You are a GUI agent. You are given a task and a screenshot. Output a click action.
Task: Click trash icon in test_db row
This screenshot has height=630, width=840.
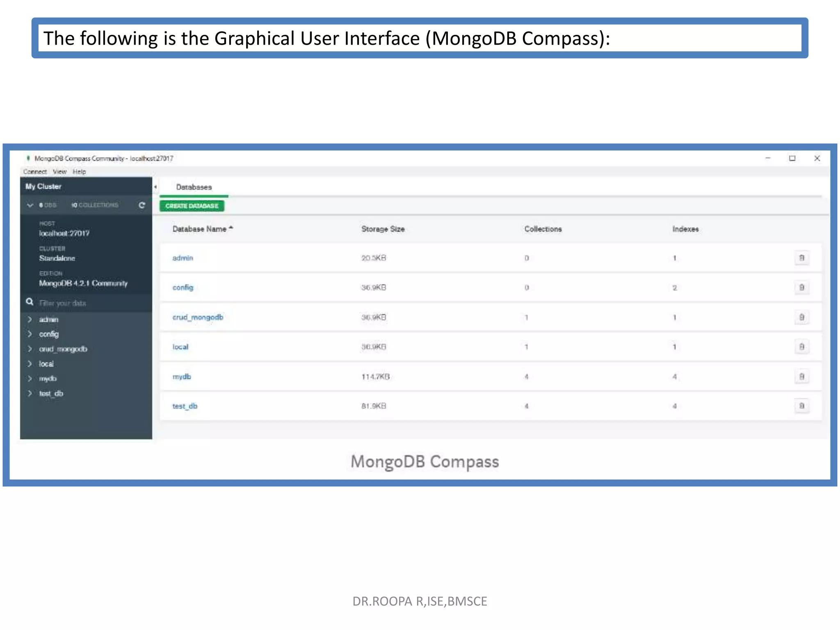click(x=801, y=406)
